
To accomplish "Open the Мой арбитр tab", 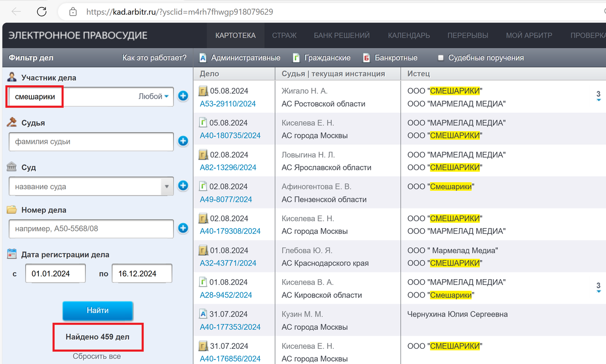I will pyautogui.click(x=529, y=35).
